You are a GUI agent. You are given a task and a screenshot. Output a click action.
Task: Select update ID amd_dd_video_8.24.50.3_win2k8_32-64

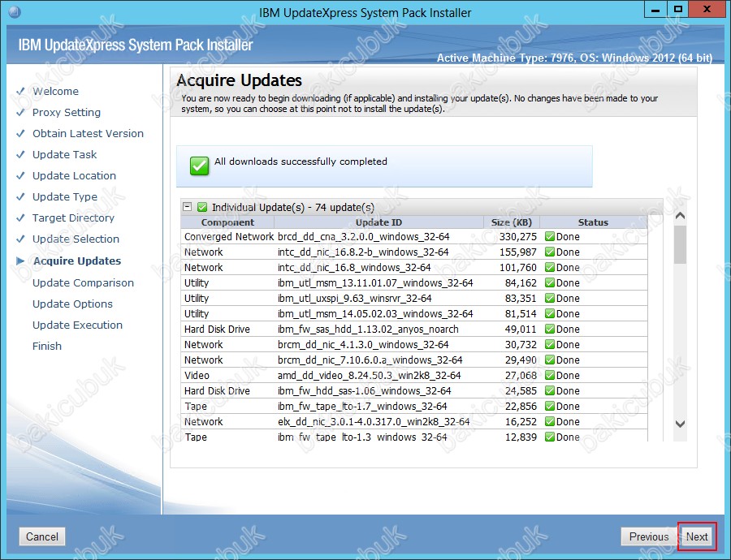pos(370,376)
